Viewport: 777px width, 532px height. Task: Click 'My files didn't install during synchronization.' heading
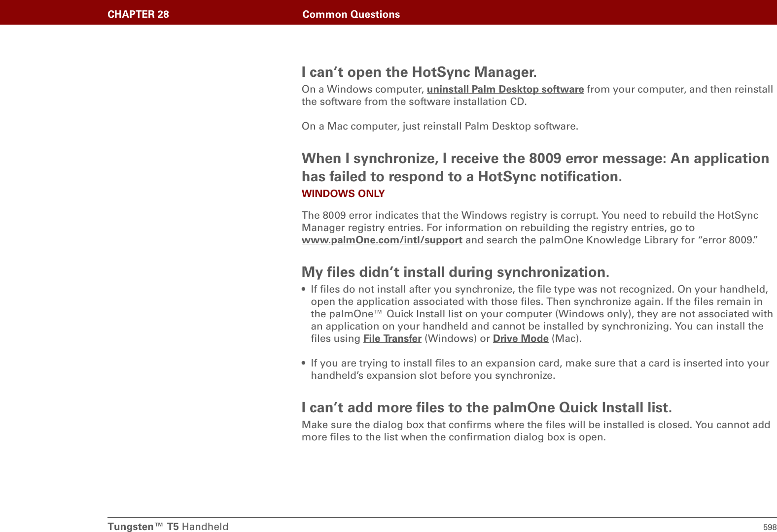[x=456, y=272]
